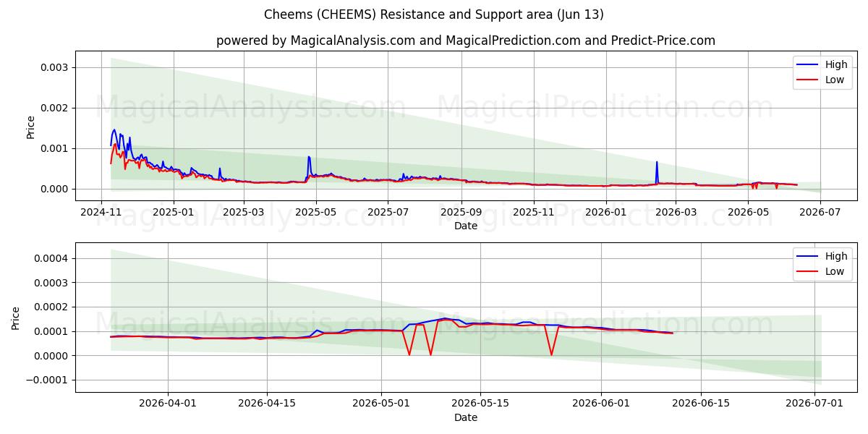Click the '2024-11' x-axis label
The image size is (868, 434).
click(101, 212)
